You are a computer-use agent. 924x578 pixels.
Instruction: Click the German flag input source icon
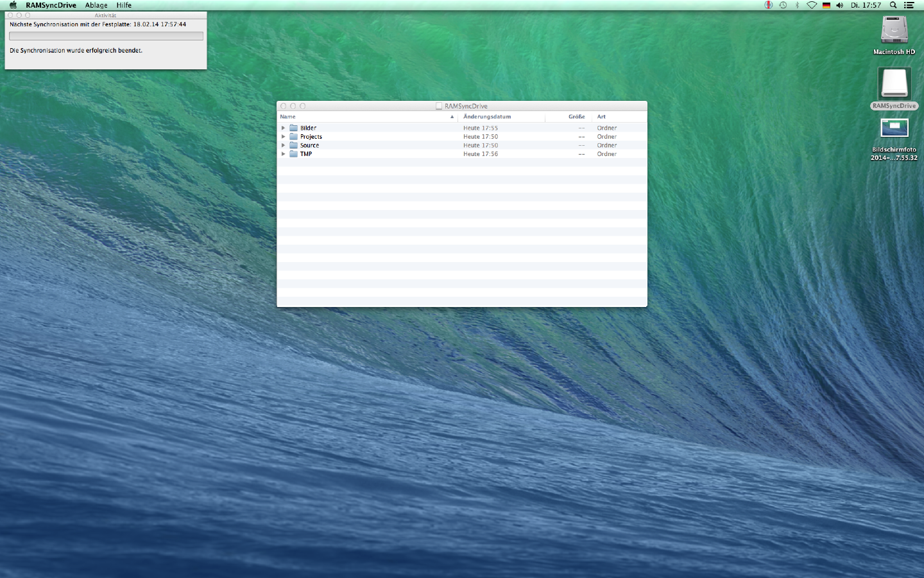click(826, 5)
